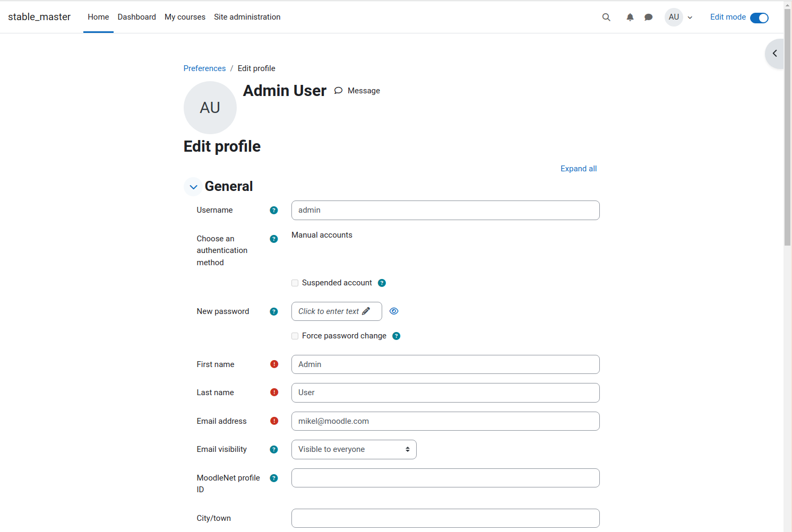Check Force password change checkbox

[x=295, y=336]
